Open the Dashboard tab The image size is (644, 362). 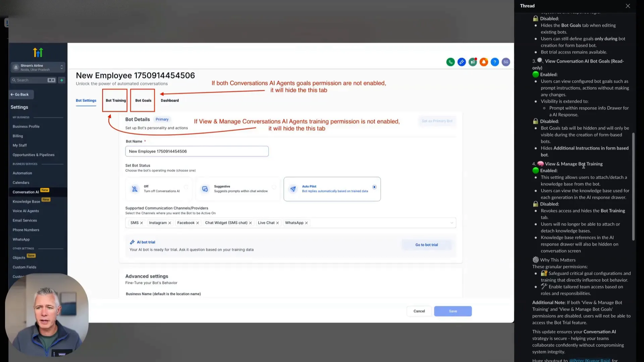point(169,100)
